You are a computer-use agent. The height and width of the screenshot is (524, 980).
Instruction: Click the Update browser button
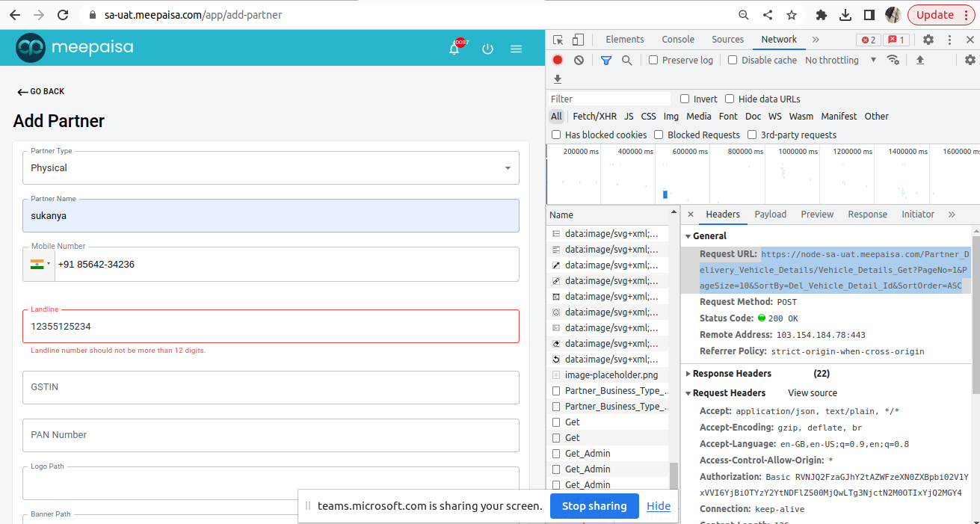[x=941, y=15]
